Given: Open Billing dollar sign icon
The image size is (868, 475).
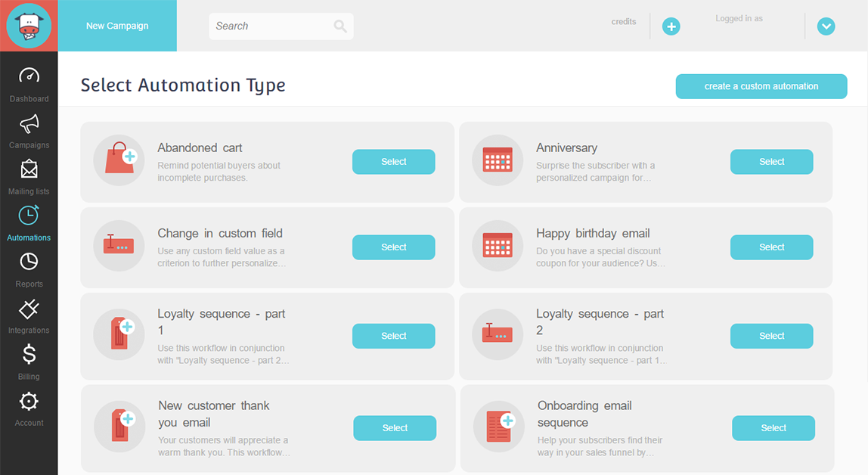Looking at the screenshot, I should coord(29,354).
